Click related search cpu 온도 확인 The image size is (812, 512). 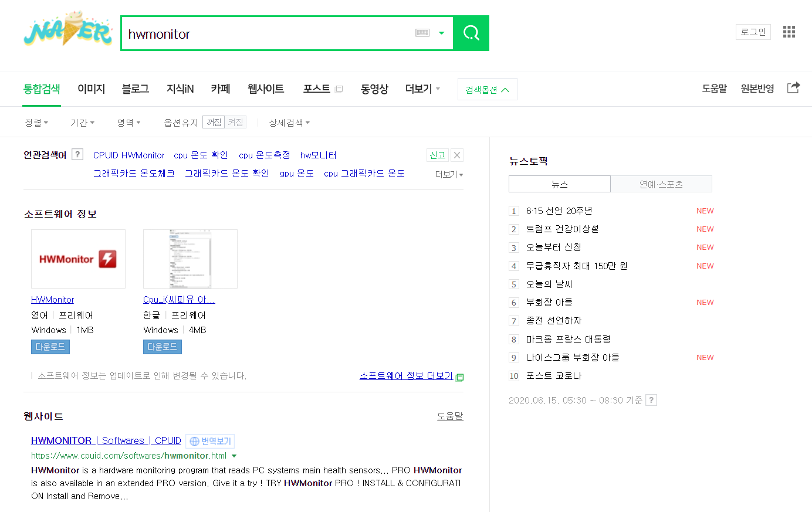click(201, 155)
